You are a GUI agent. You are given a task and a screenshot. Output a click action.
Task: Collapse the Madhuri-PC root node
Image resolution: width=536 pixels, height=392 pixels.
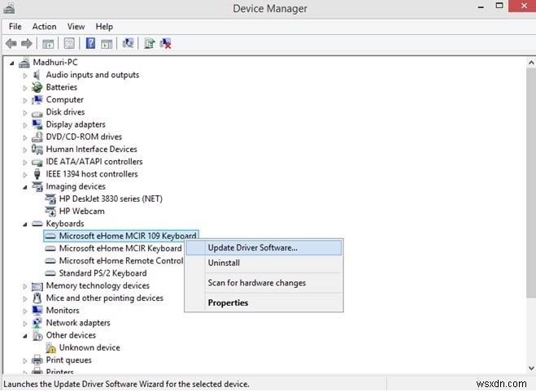click(x=12, y=63)
